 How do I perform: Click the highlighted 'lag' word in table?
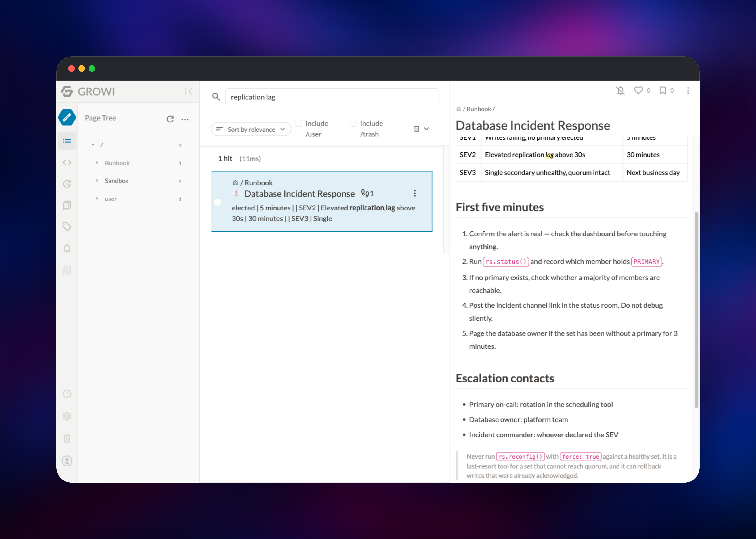(x=549, y=155)
